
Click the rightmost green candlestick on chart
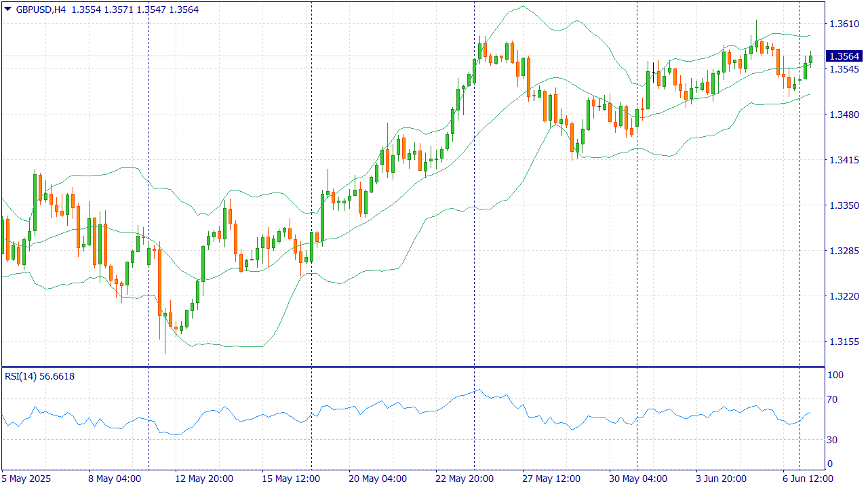click(810, 59)
